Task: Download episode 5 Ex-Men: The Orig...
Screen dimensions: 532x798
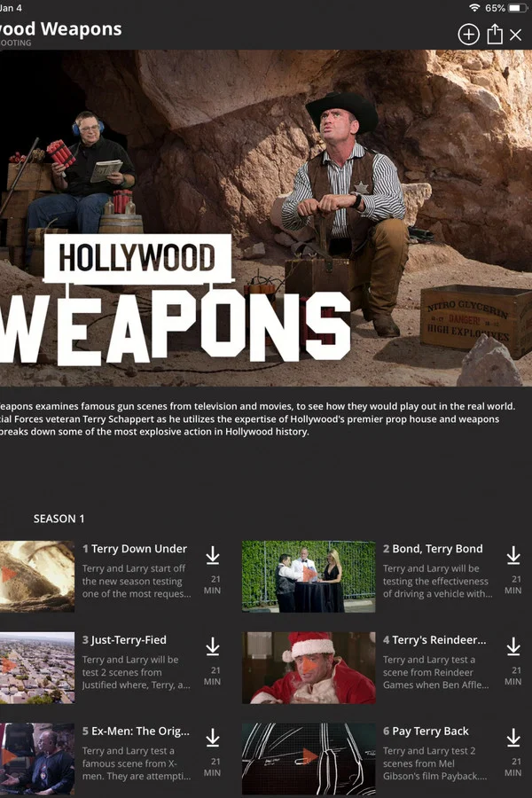Action: tap(213, 738)
